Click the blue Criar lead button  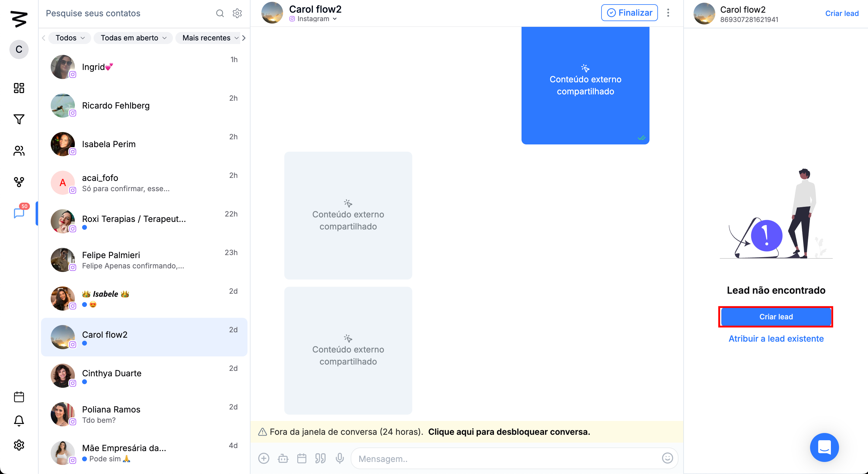click(776, 316)
